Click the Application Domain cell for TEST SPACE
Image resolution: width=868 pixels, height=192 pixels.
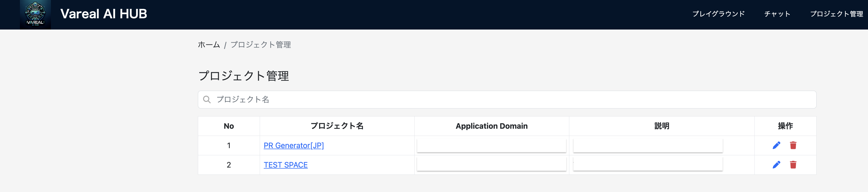click(491, 164)
